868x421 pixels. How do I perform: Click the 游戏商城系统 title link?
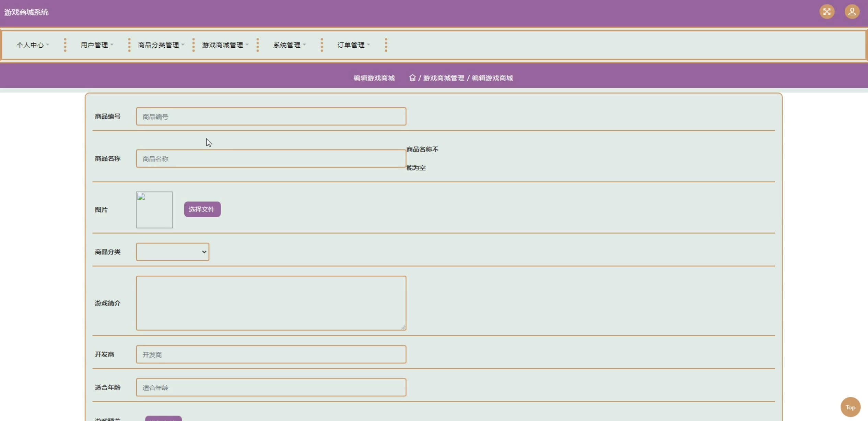26,12
